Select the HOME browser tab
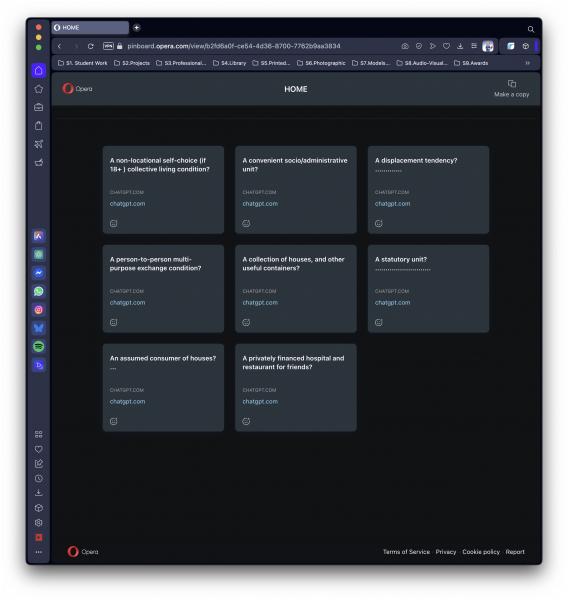 [90, 28]
